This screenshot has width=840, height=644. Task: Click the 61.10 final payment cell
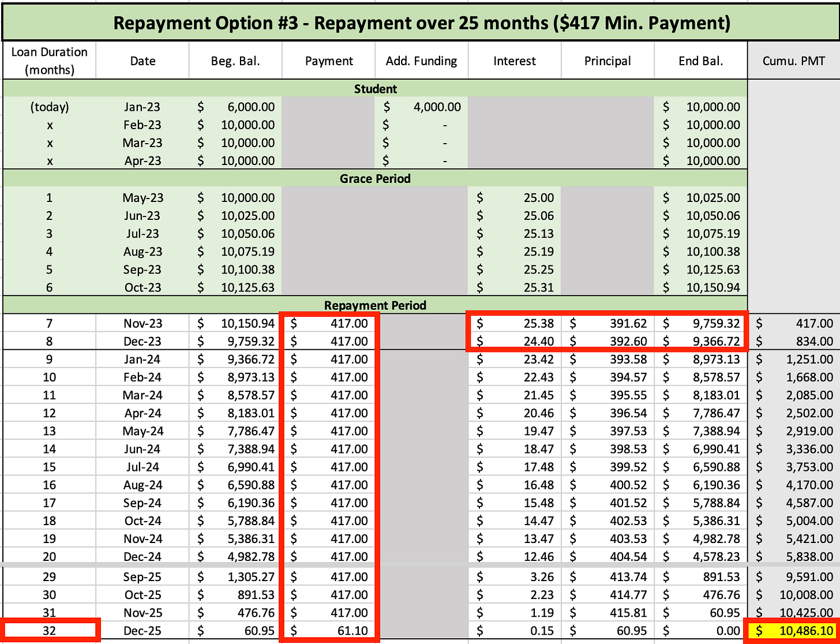click(x=329, y=630)
